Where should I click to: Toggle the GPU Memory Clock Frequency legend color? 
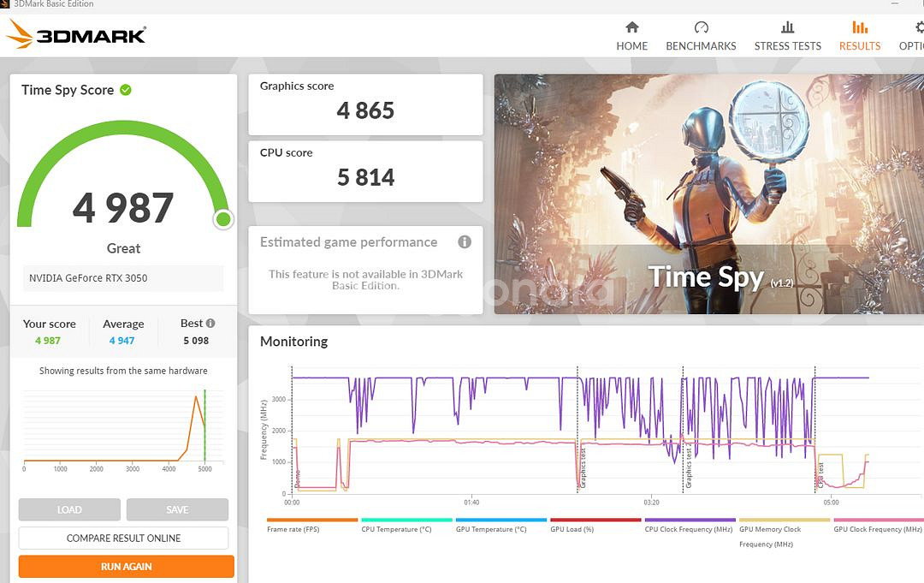pos(785,520)
